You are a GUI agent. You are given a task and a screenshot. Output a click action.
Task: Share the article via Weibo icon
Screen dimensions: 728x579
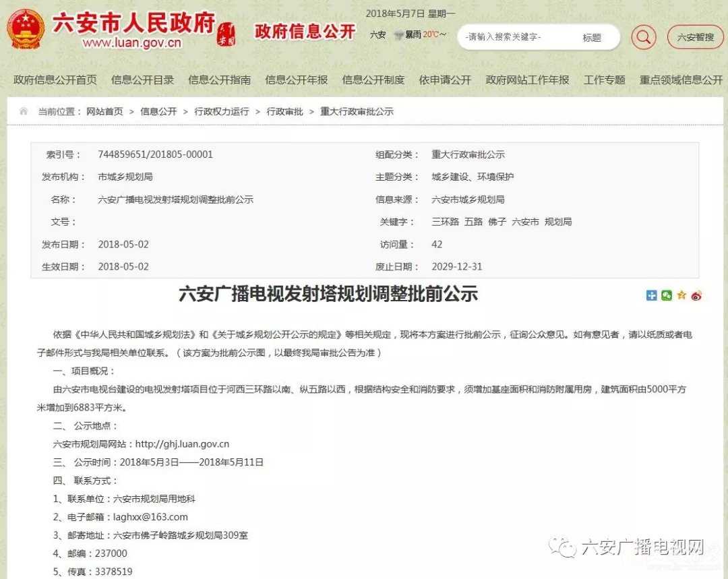[696, 295]
